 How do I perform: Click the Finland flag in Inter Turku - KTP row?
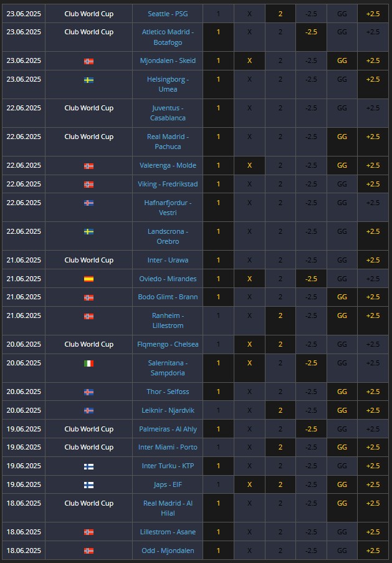point(88,466)
